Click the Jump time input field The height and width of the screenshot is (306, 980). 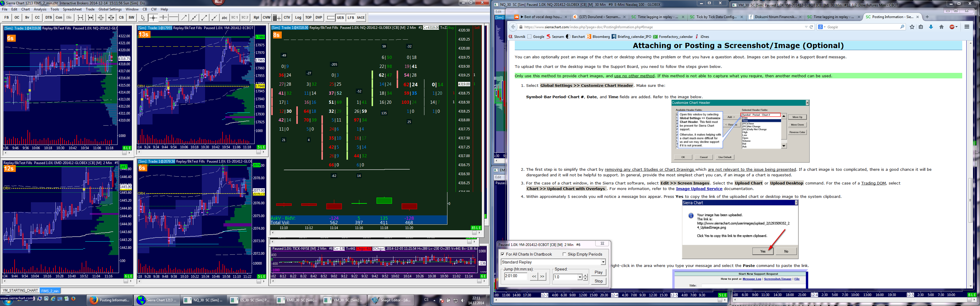(515, 276)
